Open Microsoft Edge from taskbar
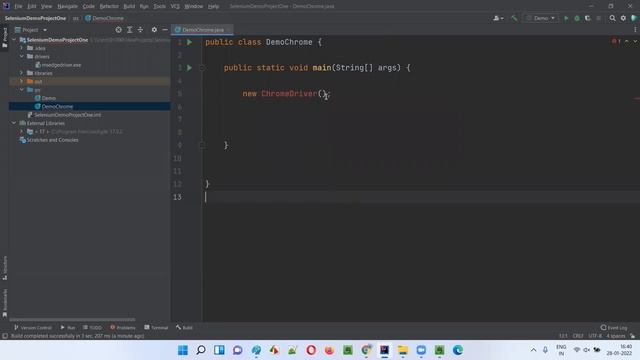Image resolution: width=640 pixels, height=360 pixels. coord(458,350)
